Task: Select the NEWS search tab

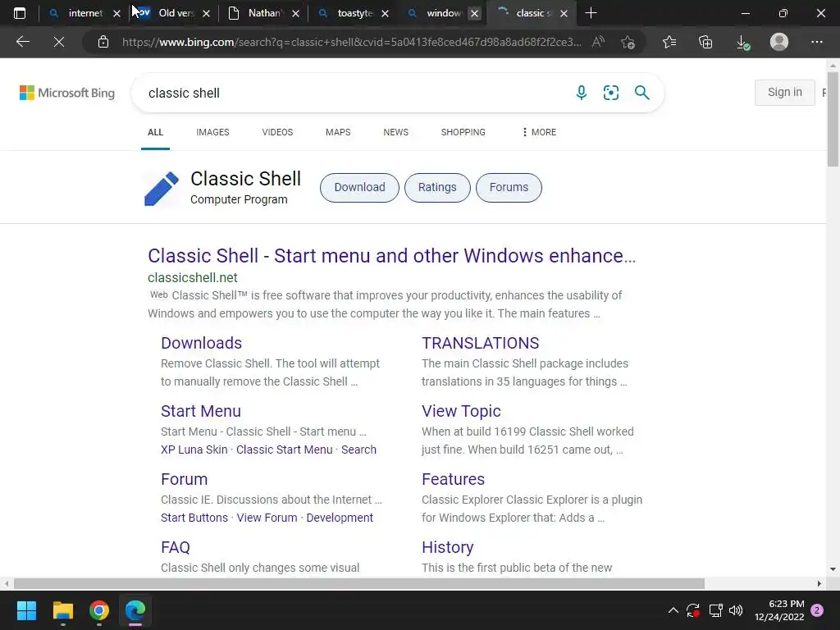Action: tap(396, 132)
